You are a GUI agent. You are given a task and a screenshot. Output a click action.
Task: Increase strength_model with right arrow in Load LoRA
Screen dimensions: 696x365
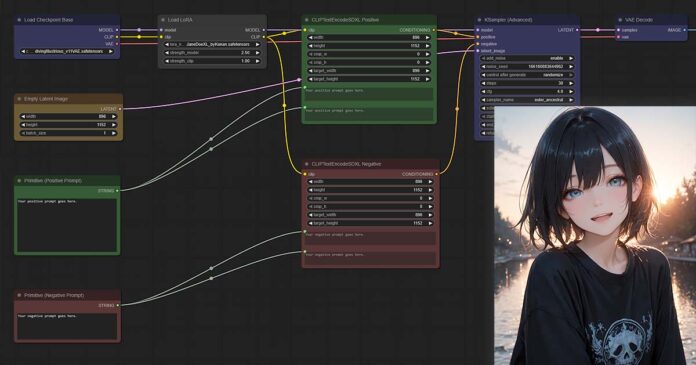click(257, 53)
